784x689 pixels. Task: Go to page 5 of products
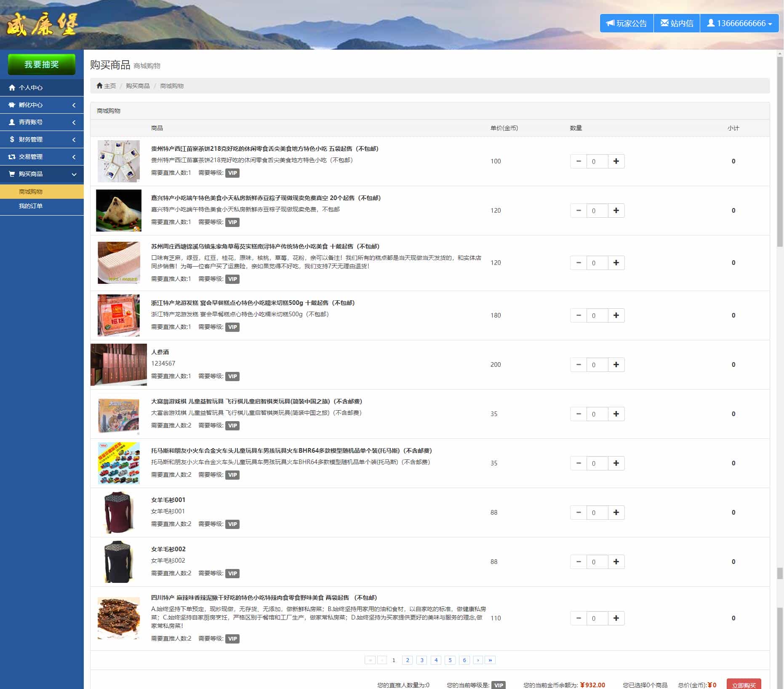[450, 660]
